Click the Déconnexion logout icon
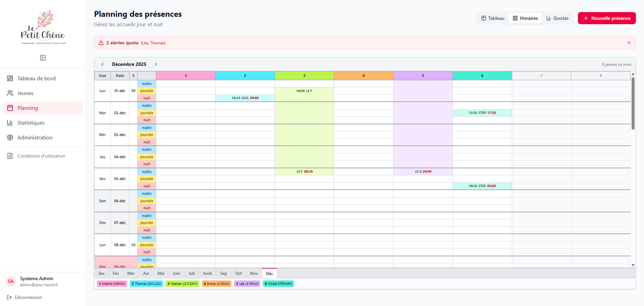Screen dimensions: 644x306 coord(9,297)
